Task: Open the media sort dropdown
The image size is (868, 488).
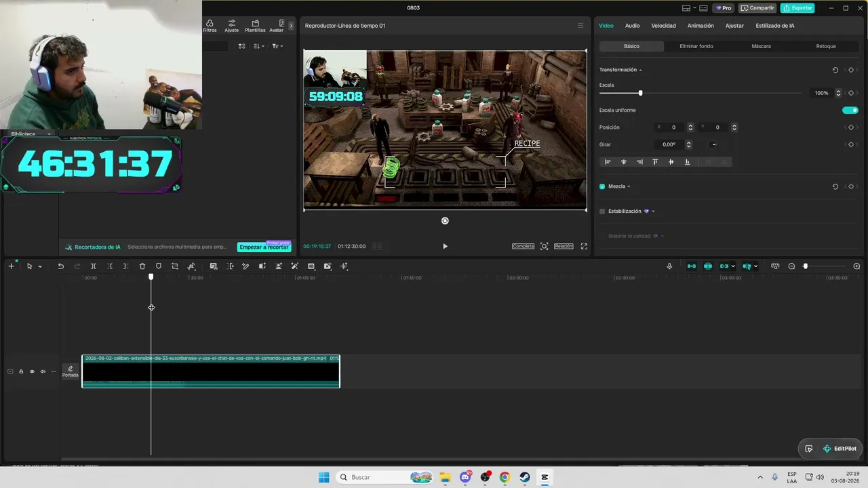Action: tap(258, 46)
